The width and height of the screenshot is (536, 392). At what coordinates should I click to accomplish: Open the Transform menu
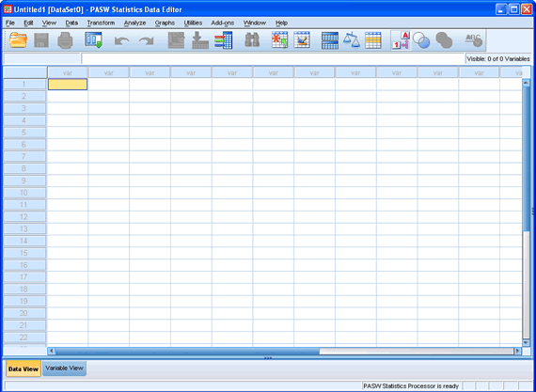(101, 23)
